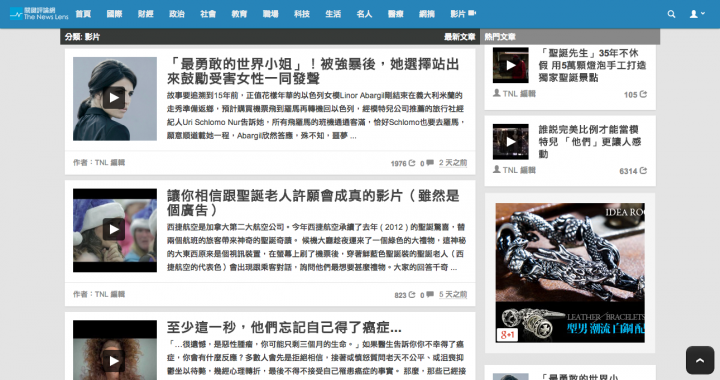The width and height of the screenshot is (720, 380).
Task: Open the 社會 nav menu item
Action: click(x=208, y=14)
